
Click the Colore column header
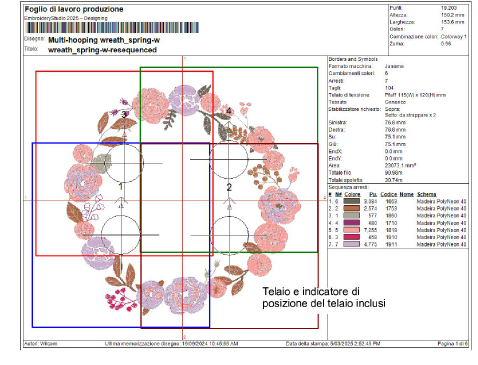pos(352,194)
